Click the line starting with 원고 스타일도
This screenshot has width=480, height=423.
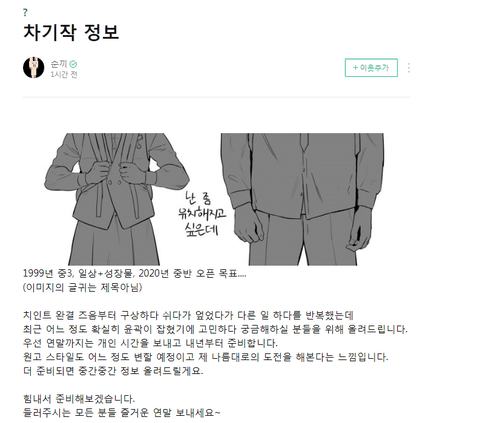point(206,357)
